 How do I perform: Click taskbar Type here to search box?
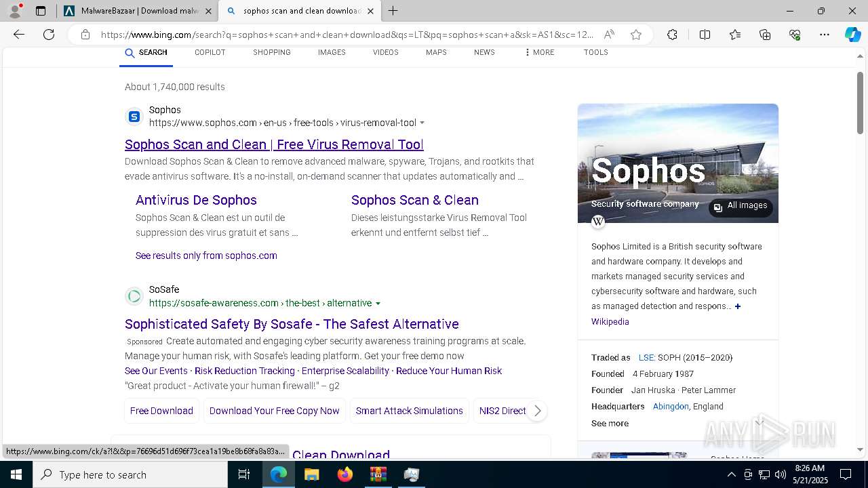coord(130,474)
